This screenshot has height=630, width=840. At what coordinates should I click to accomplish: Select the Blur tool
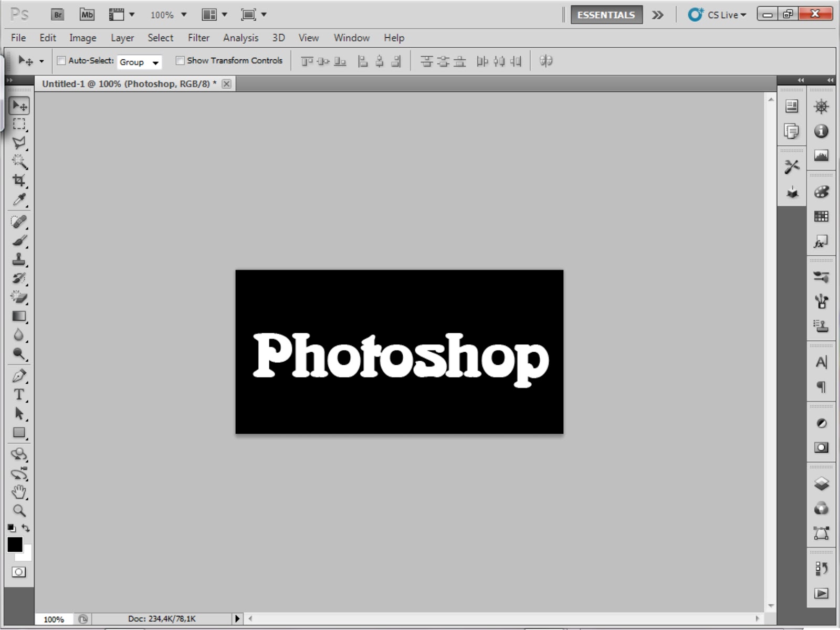[19, 335]
